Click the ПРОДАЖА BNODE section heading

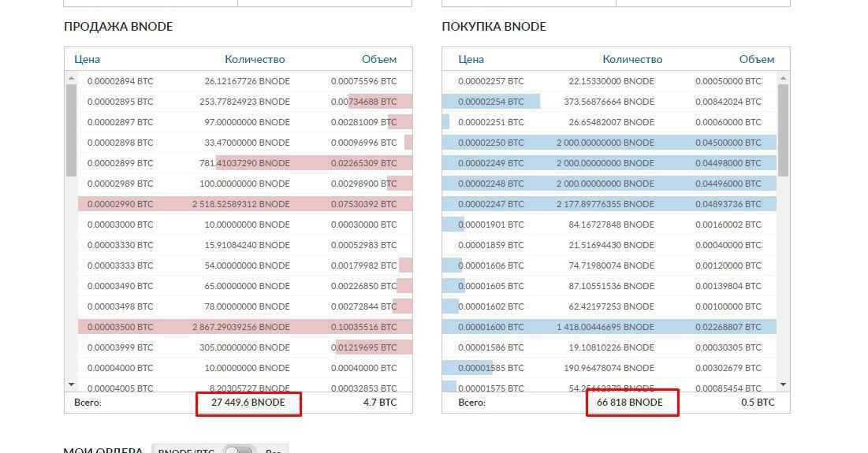(118, 27)
